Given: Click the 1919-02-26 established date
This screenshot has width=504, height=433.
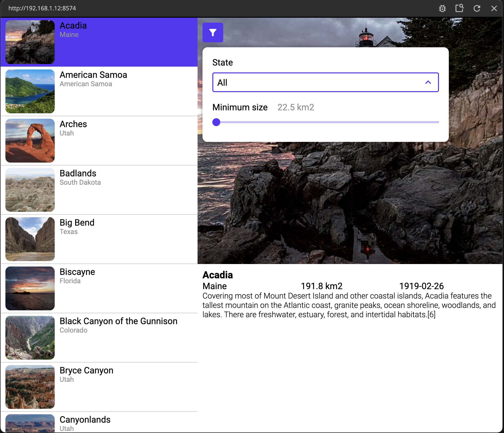Looking at the screenshot, I should 421,286.
